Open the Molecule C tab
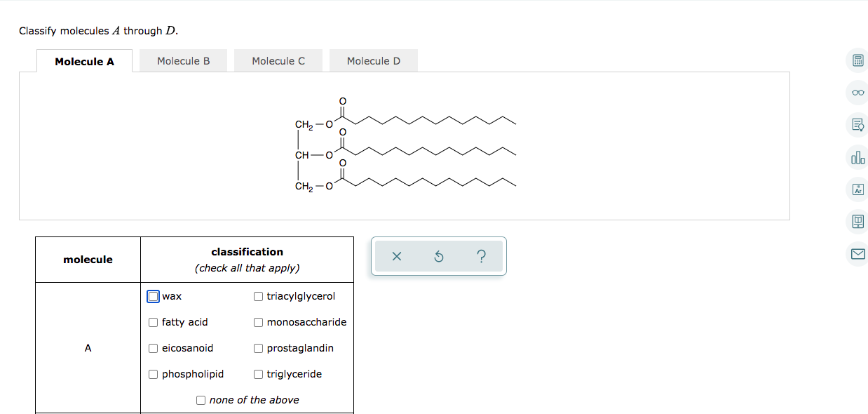The width and height of the screenshot is (868, 414). tap(278, 60)
